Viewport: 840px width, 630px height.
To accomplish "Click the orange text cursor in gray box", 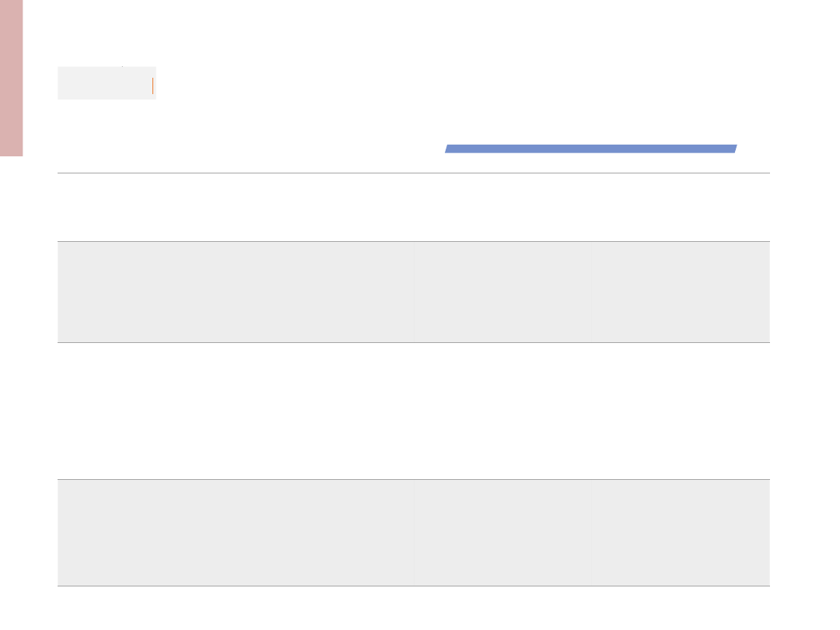I will click(x=152, y=86).
